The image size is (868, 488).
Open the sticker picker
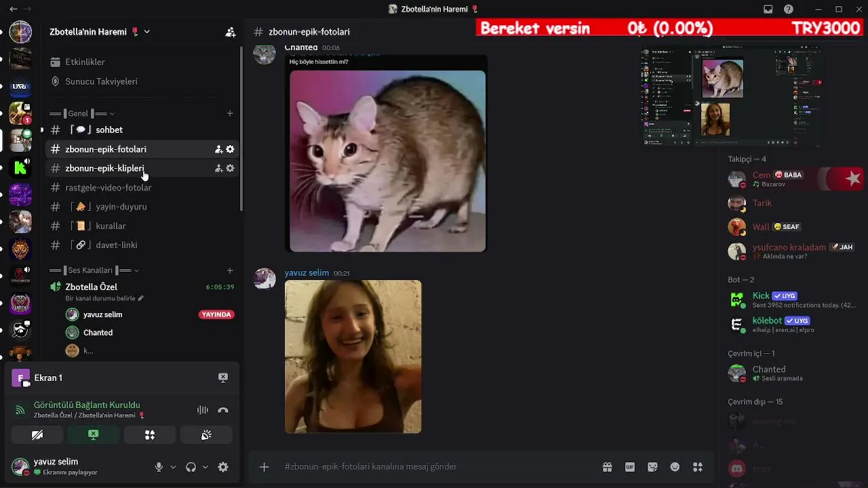(652, 466)
